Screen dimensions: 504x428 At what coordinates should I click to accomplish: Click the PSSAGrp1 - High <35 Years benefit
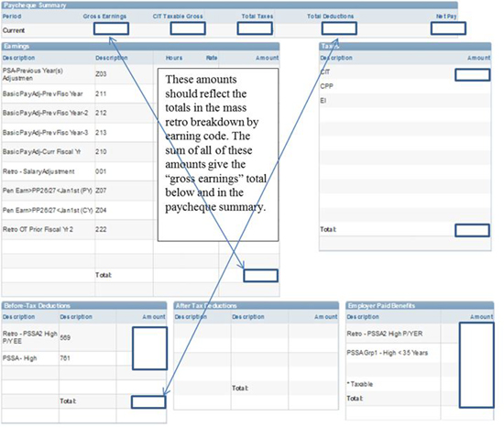pyautogui.click(x=388, y=353)
